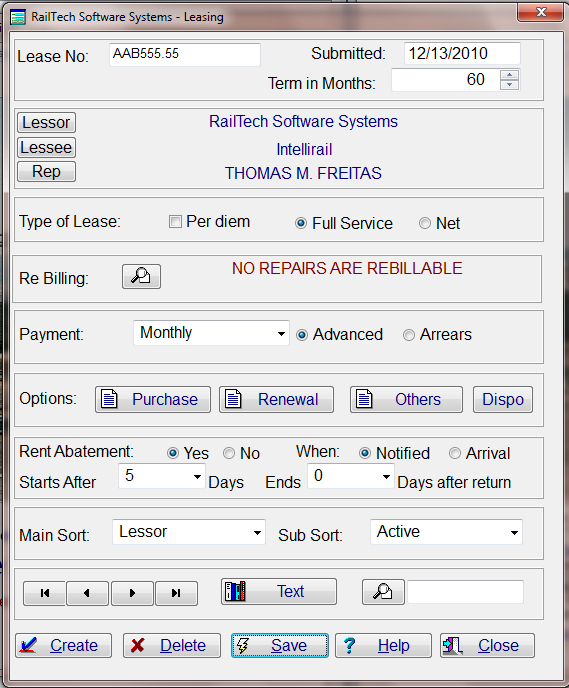Click the Save button

coord(280,645)
